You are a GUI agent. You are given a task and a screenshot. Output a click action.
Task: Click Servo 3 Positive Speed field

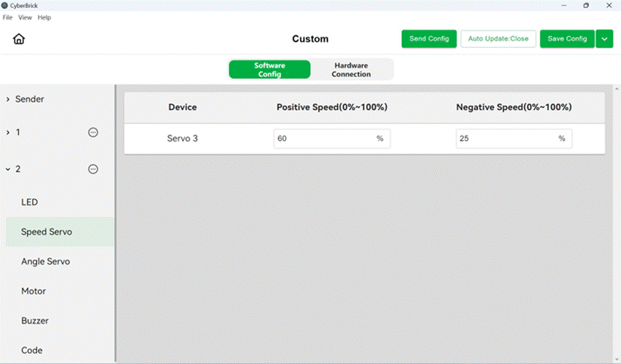tap(332, 139)
